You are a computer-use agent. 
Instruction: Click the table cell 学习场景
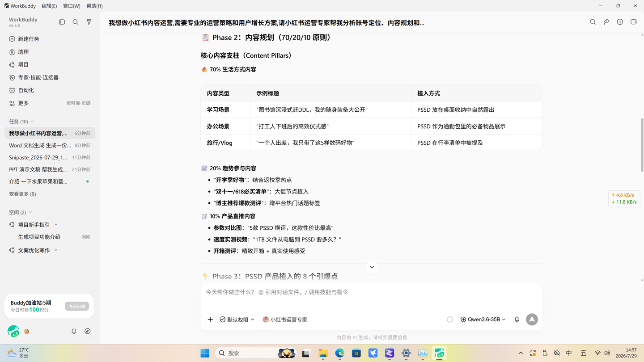(225, 109)
